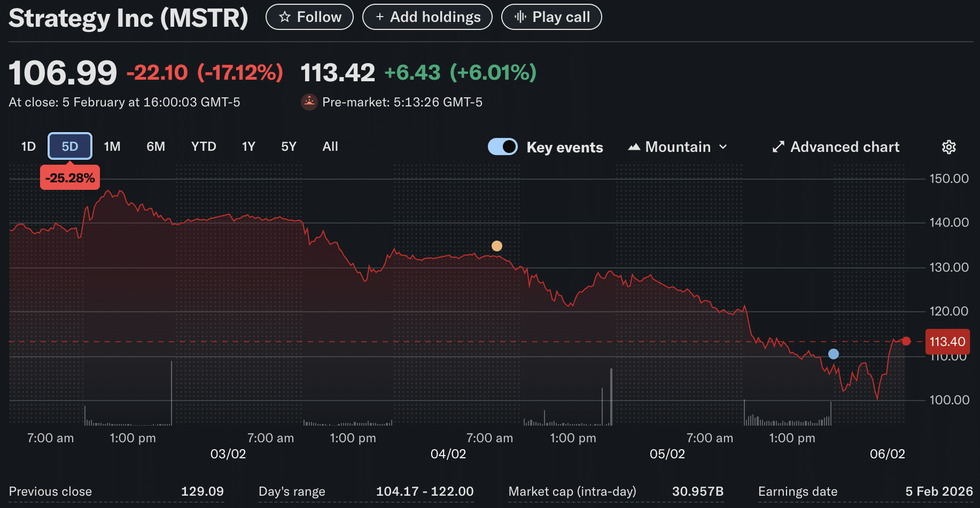The image size is (980, 508).
Task: Click the Earnings date label
Action: pyautogui.click(x=798, y=491)
